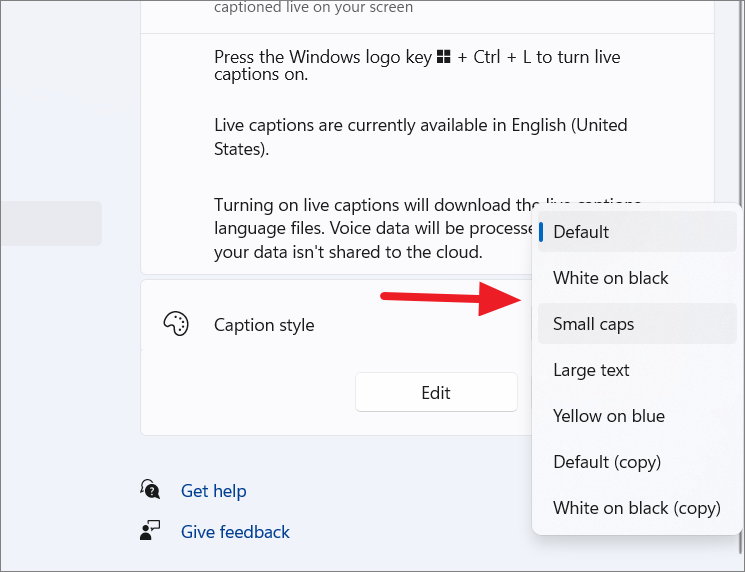The image size is (745, 572).
Task: Click the Give feedback person icon
Action: coord(150,530)
